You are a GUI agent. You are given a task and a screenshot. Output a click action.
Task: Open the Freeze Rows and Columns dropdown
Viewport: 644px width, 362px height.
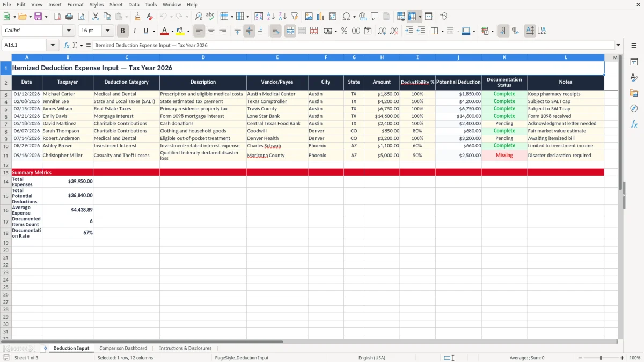click(x=420, y=17)
